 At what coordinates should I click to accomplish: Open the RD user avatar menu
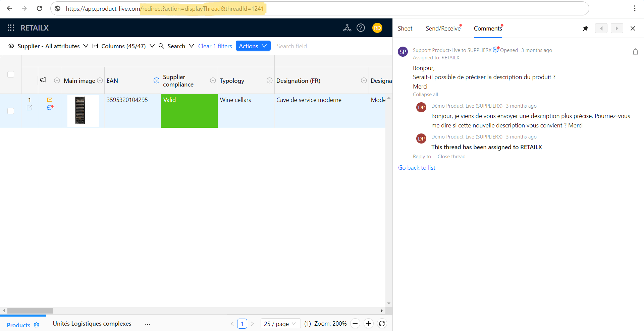coord(377,28)
